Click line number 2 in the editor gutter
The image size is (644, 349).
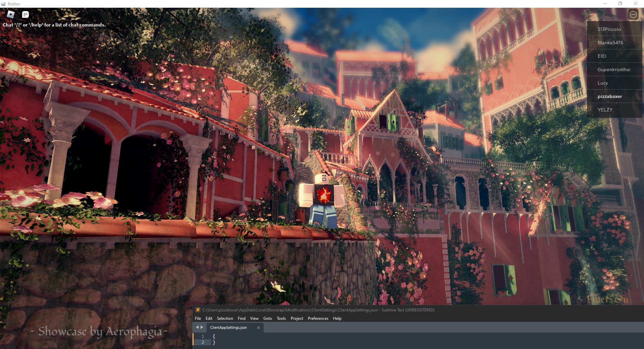tap(203, 343)
